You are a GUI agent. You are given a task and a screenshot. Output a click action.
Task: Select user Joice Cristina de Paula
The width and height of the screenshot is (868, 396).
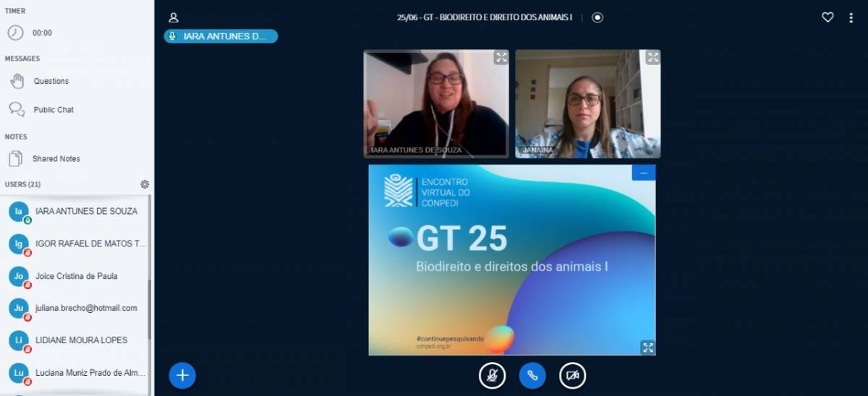click(76, 276)
